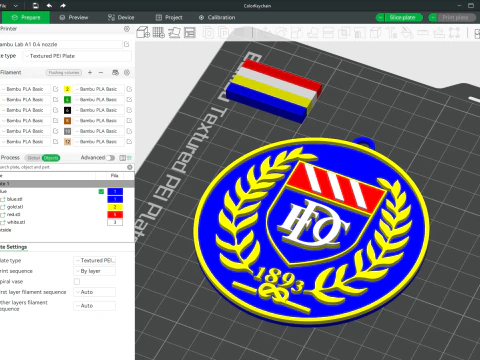Screen dimensions: 480x360
Task: Select the Color painting bucket tool
Action: 407,33
